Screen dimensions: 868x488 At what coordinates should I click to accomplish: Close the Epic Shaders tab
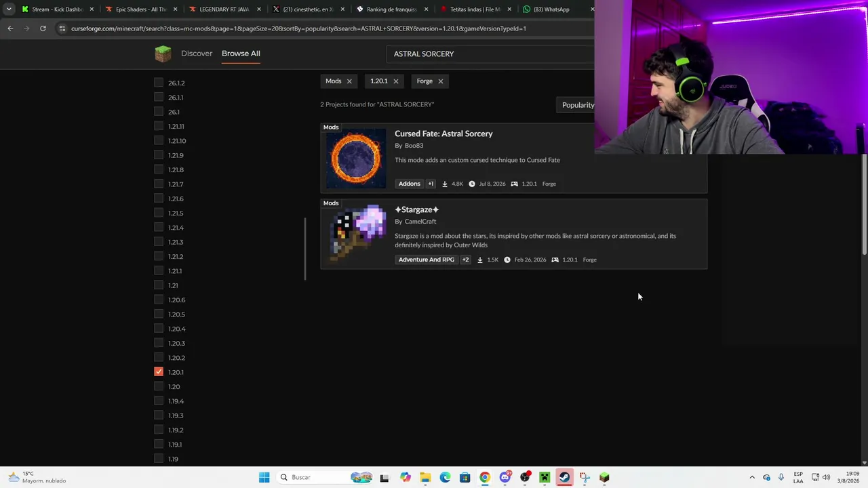pos(176,9)
